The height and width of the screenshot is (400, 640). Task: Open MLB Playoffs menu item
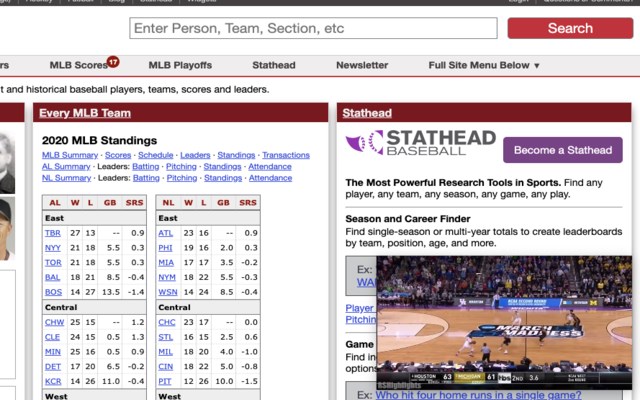click(x=180, y=65)
